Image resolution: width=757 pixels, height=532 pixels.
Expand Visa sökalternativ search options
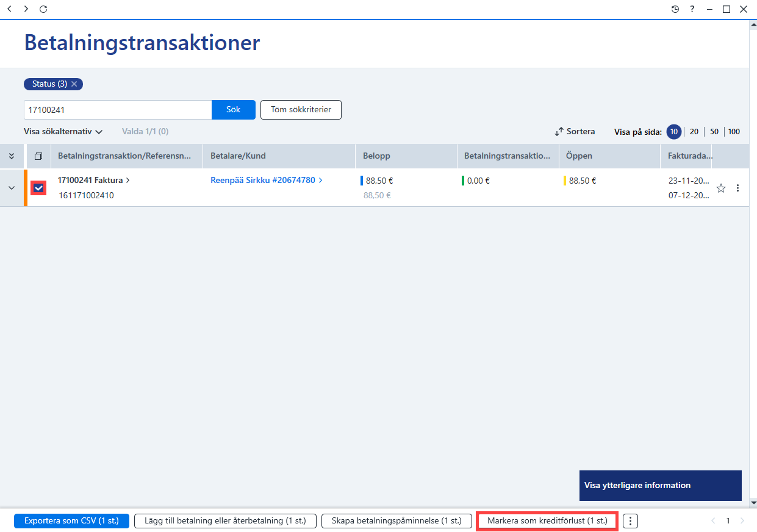[x=63, y=131]
